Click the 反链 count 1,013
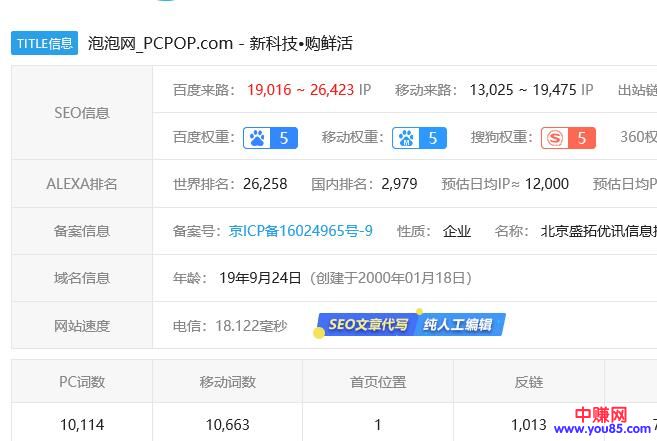Viewport: 657px width, 441px height. 528,425
